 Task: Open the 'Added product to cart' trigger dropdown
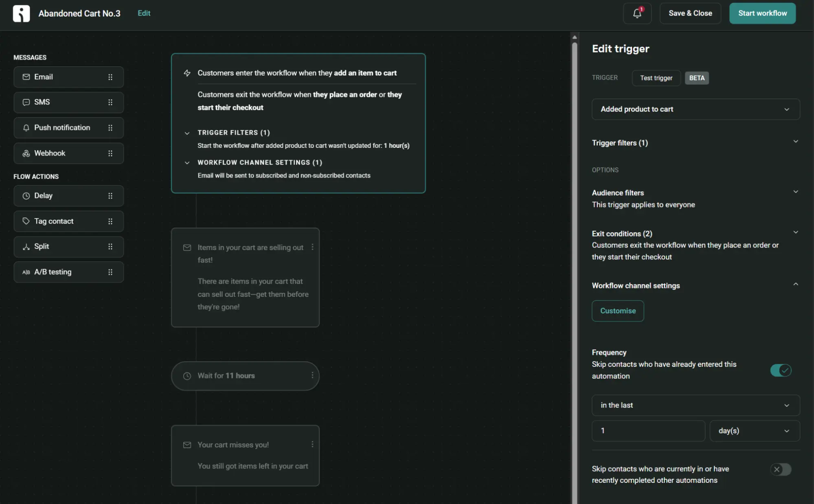coord(696,109)
